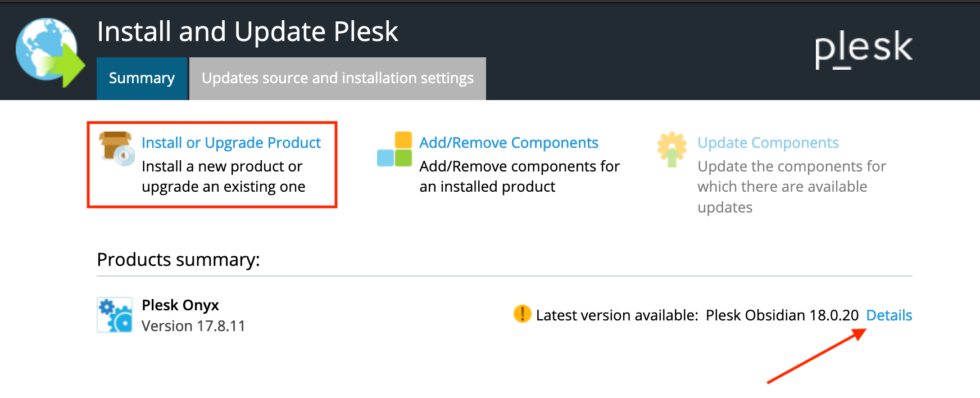Click the Update Components gear arrow icon
This screenshot has width=980, height=398.
tap(672, 150)
